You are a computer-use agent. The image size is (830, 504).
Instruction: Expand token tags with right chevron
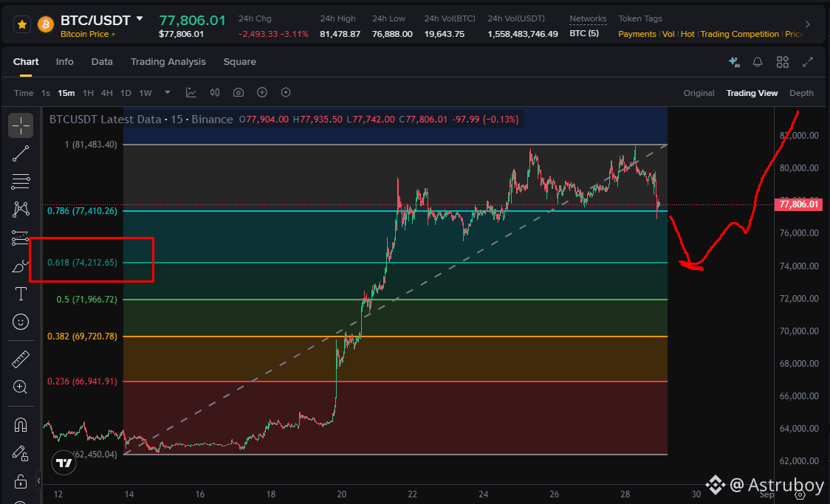point(808,24)
